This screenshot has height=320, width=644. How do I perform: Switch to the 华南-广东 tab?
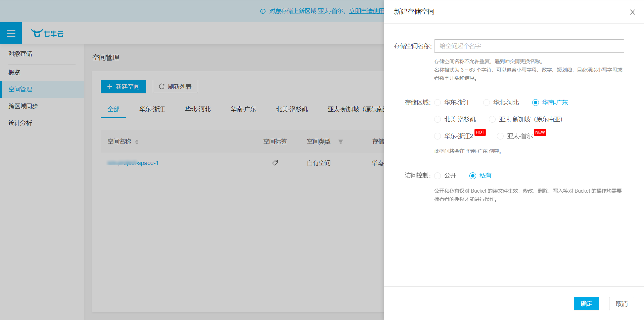click(x=243, y=109)
